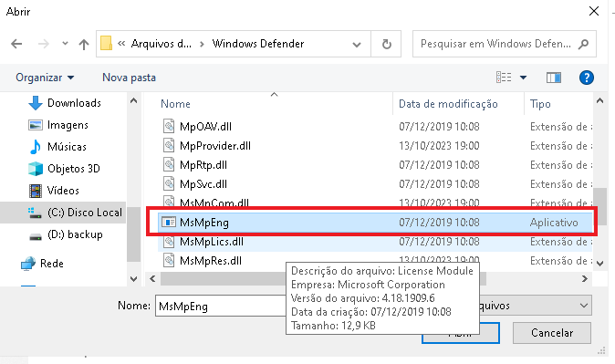The height and width of the screenshot is (364, 615).
Task: Navigate up one folder level
Action: pyautogui.click(x=84, y=44)
